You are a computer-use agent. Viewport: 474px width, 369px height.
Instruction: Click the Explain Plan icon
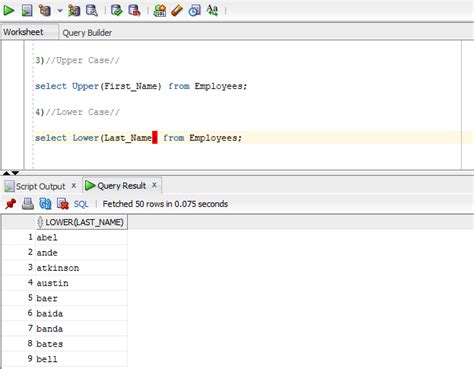click(45, 10)
